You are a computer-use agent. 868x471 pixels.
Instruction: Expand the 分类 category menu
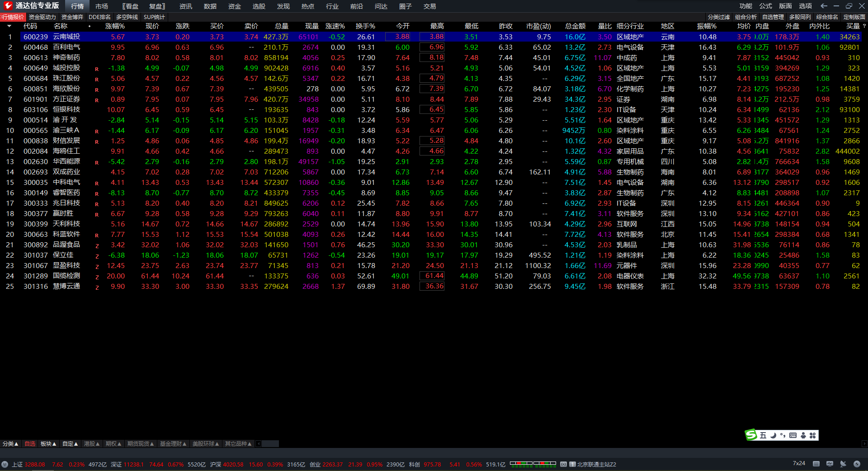10,444
